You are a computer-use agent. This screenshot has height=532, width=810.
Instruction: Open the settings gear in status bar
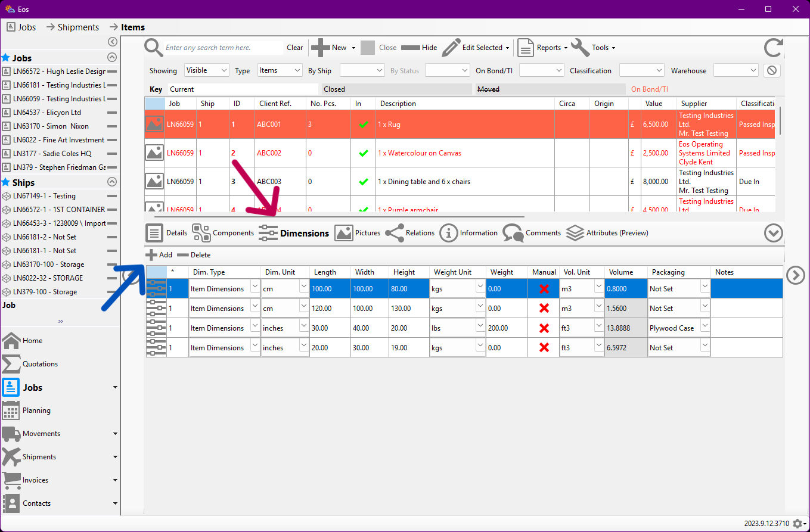[797, 524]
